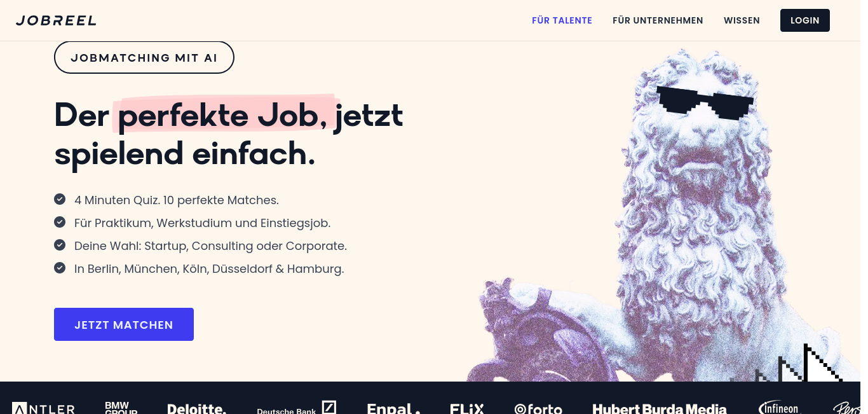
Task: Click the Jetzt Matchen button
Action: tap(124, 324)
